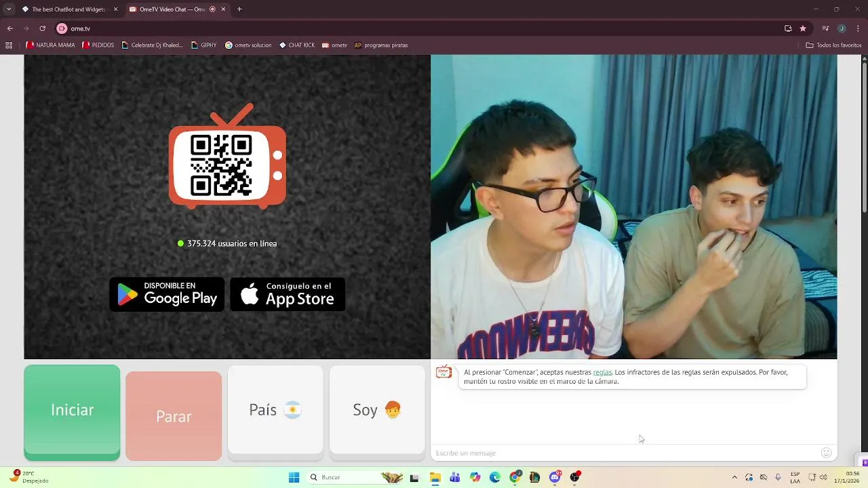Go back to the previous page
This screenshot has width=868, height=488.
pyautogui.click(x=10, y=28)
